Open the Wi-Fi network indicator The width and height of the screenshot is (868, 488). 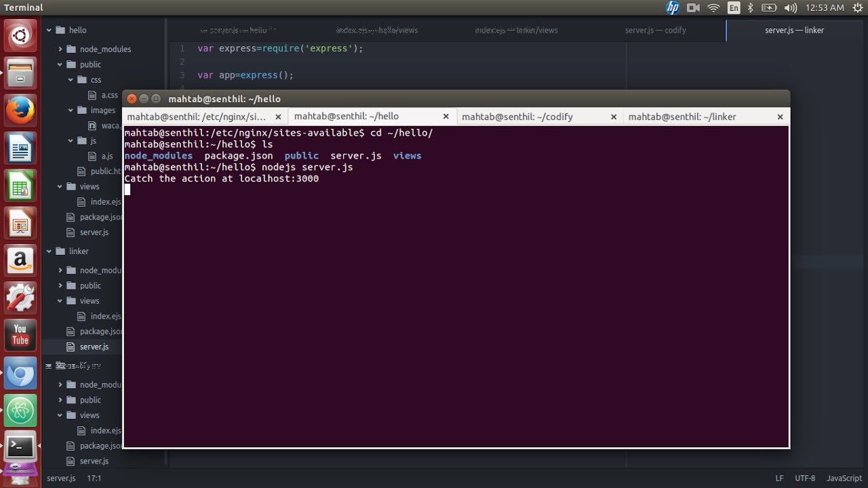click(x=713, y=7)
